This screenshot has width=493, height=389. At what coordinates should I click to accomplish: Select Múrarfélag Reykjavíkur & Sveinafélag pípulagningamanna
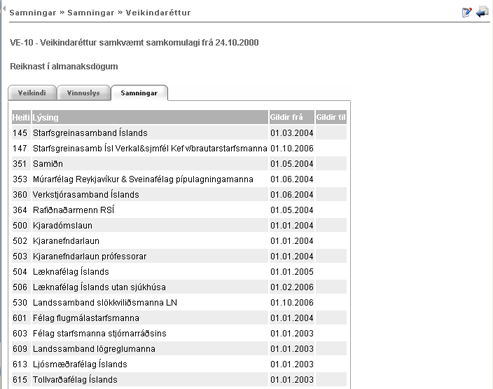(x=179, y=179)
